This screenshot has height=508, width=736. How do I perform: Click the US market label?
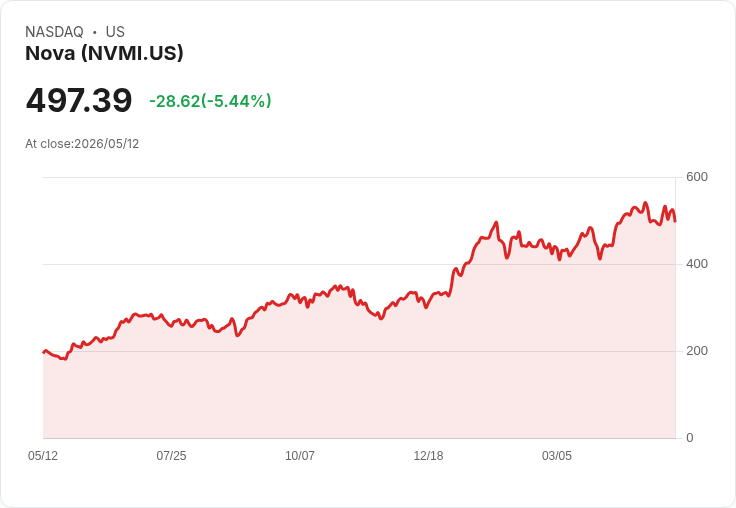[x=115, y=32]
